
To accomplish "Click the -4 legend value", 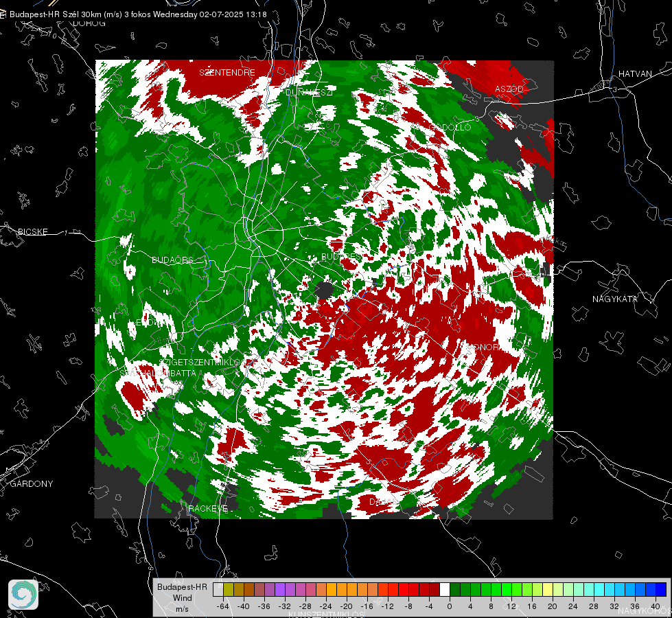I will pos(430,606).
